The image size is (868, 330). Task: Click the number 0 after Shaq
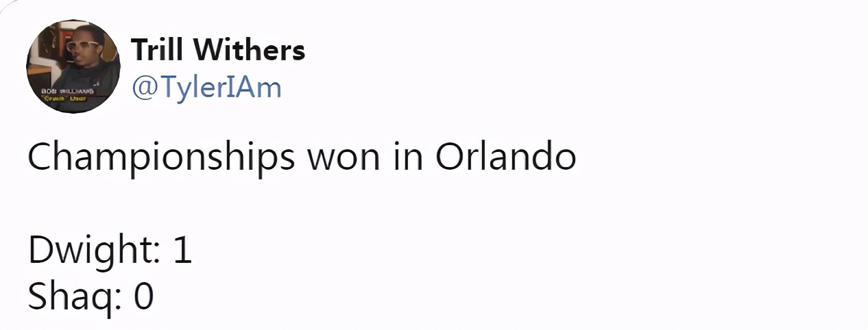(143, 297)
